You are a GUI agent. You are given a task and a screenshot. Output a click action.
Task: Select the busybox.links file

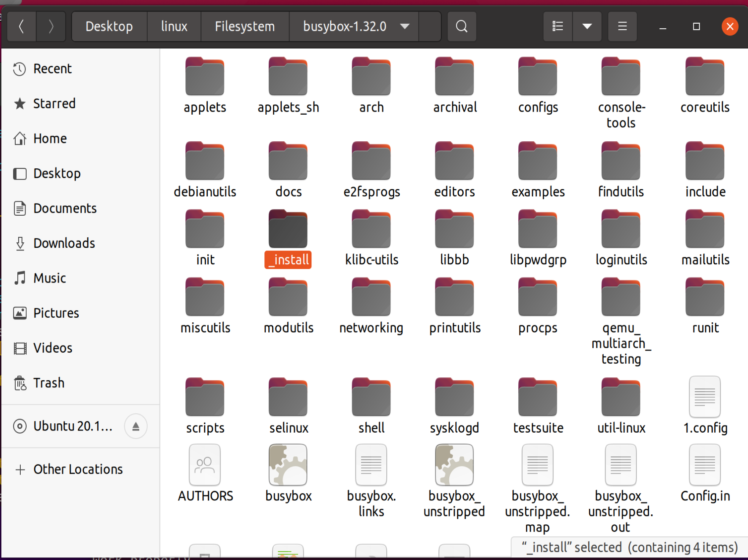[371, 481]
